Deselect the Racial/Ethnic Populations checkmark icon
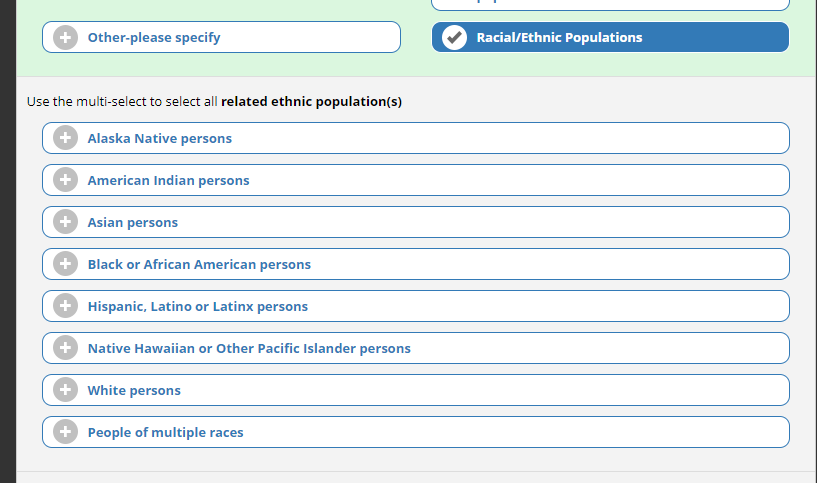The width and height of the screenshot is (817, 483). (x=455, y=37)
